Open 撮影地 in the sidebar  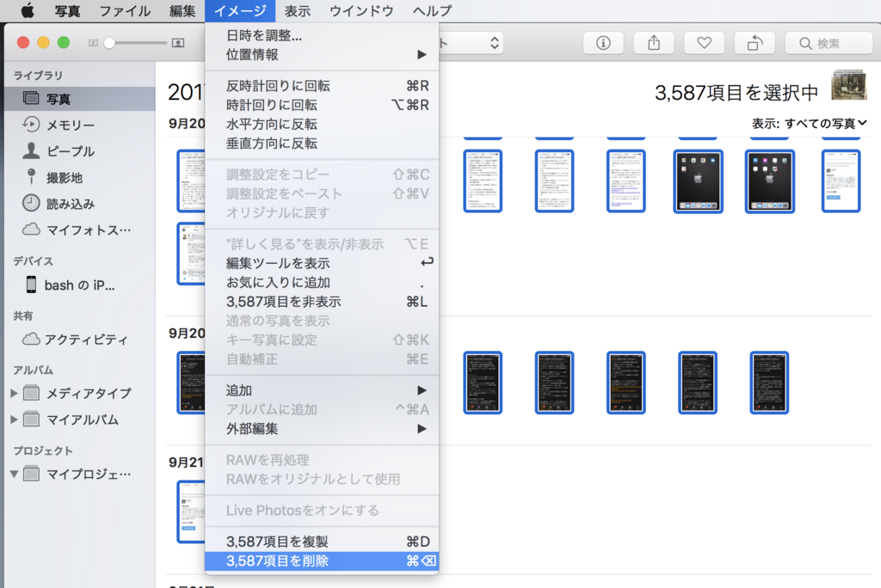click(80, 177)
